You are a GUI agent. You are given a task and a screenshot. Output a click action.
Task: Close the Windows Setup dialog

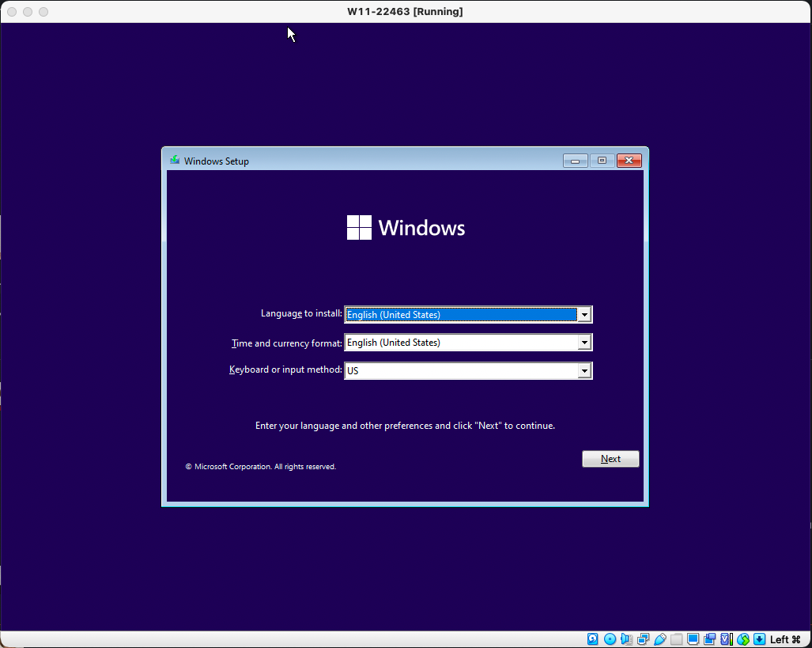[x=629, y=161]
